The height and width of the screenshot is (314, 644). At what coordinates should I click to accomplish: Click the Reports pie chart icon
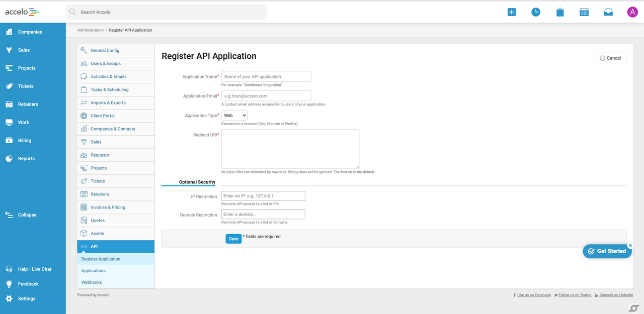pyautogui.click(x=9, y=158)
